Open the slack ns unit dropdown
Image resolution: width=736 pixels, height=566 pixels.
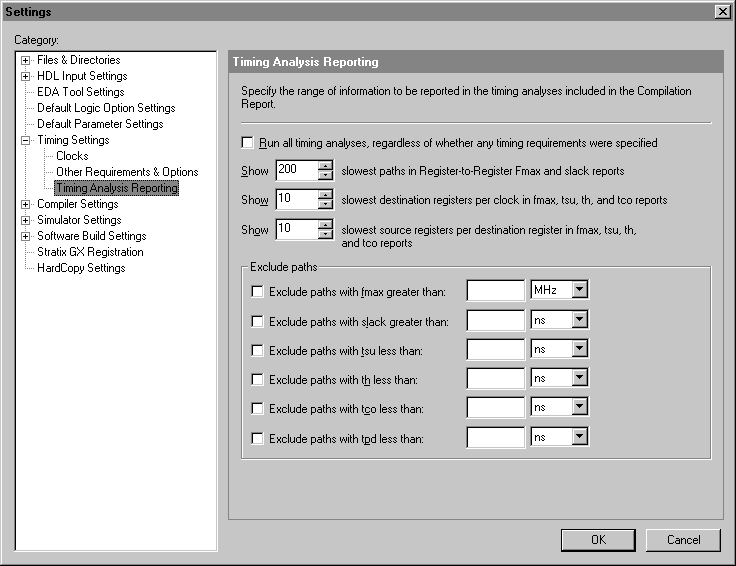[x=579, y=320]
